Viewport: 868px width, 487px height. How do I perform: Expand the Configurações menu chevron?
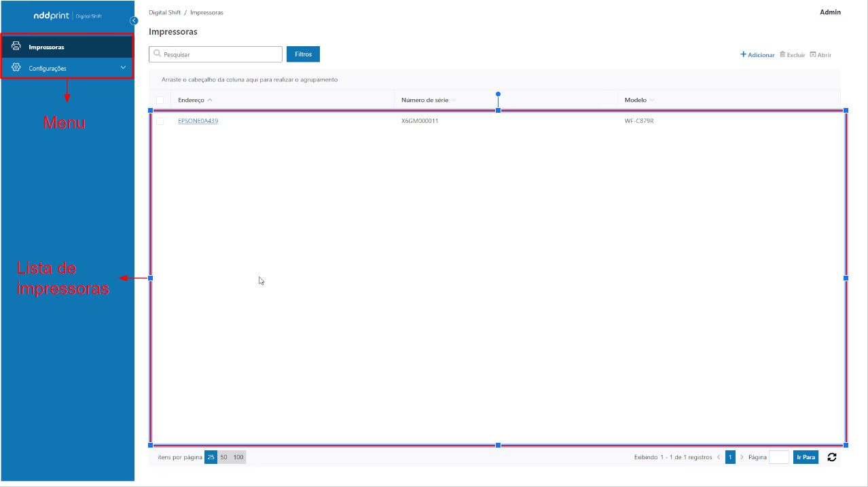[x=123, y=68]
